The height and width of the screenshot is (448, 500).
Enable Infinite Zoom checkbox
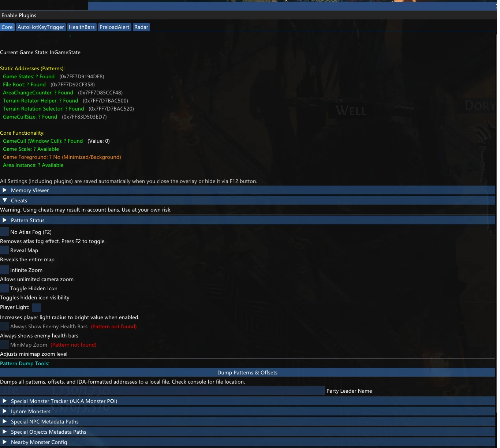click(4, 270)
